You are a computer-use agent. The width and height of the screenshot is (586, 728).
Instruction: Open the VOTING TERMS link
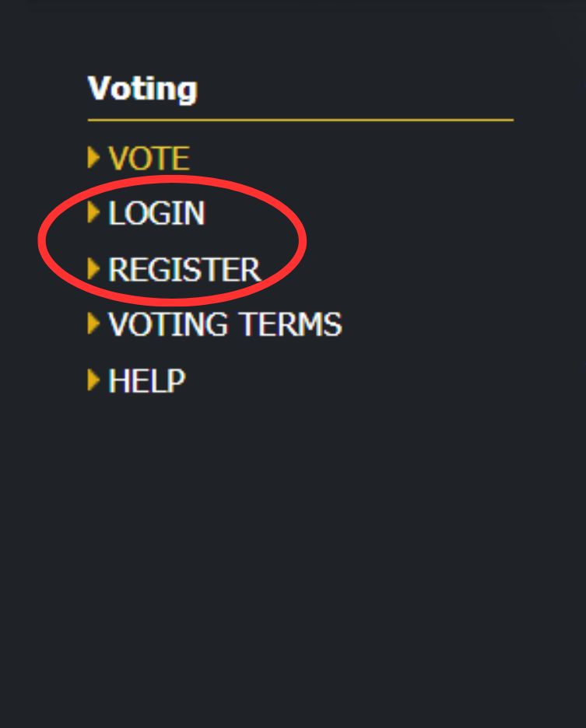coord(225,324)
